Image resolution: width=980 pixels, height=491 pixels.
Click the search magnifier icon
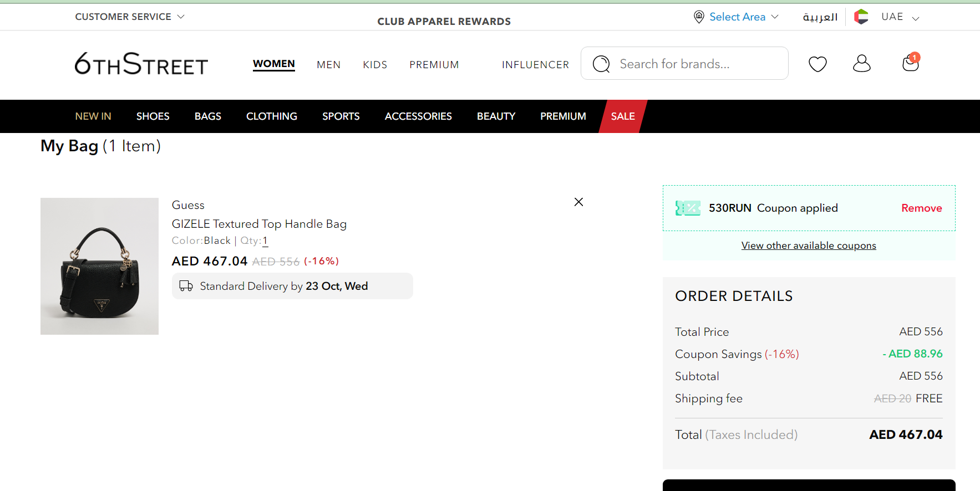click(x=601, y=64)
